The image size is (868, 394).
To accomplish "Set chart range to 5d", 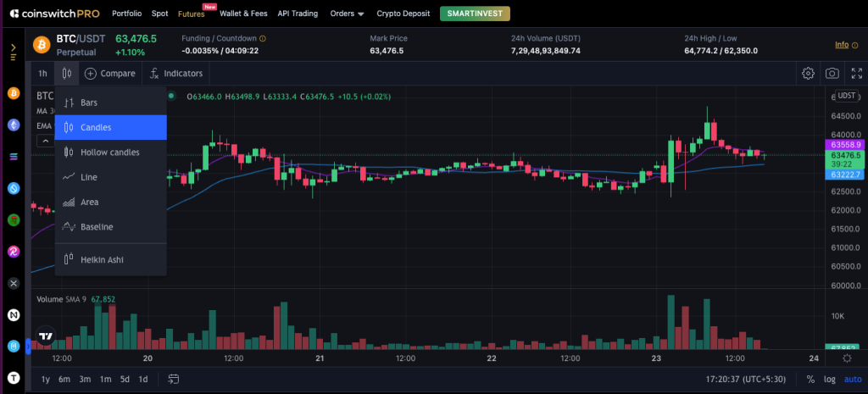I will [x=125, y=379].
